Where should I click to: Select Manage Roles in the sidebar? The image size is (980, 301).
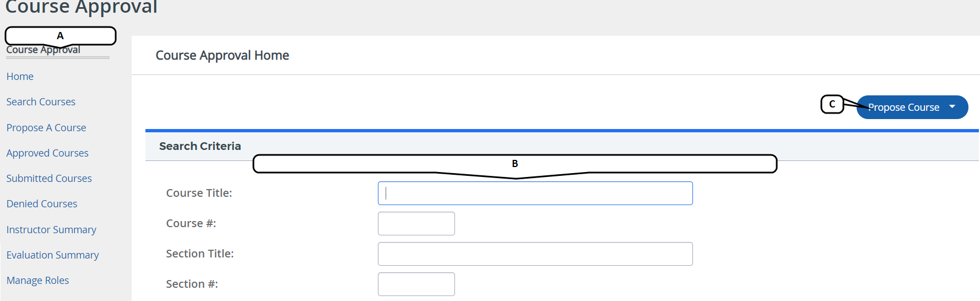(x=38, y=281)
